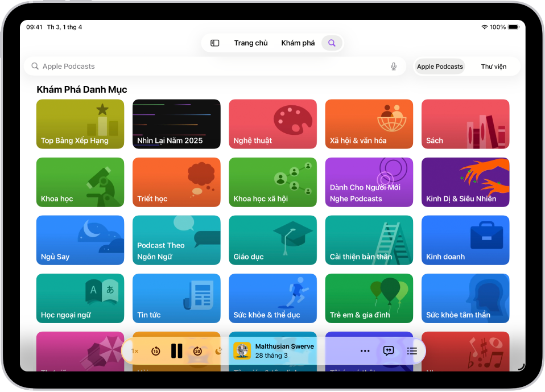Viewport: 545px width, 392px height.
Task: Tap the microphone icon for voice search
Action: coord(393,66)
